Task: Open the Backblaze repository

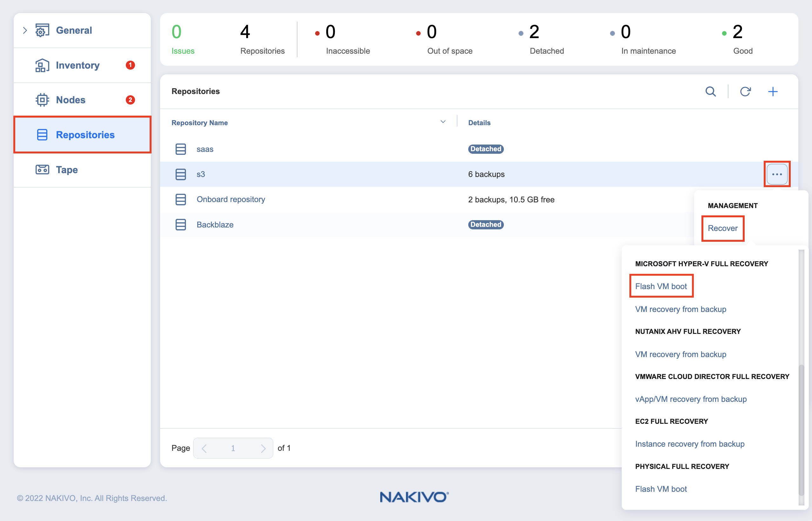Action: point(215,225)
